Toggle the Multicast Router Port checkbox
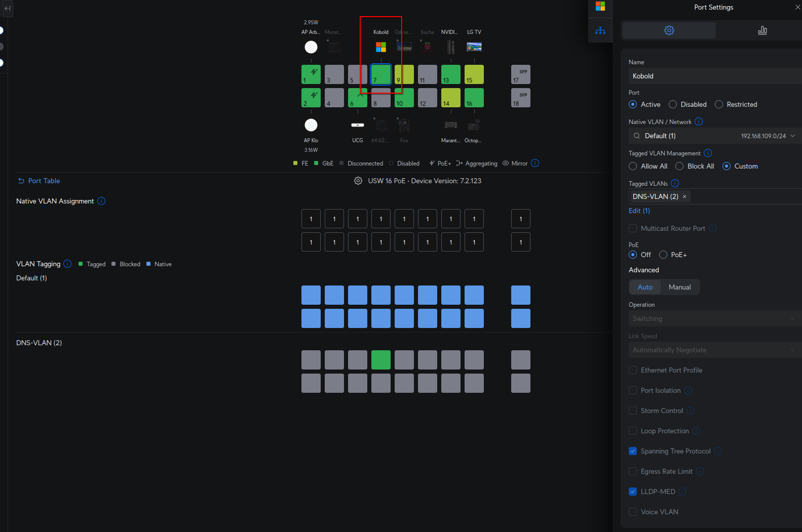Viewport: 802px width, 532px height. [633, 228]
